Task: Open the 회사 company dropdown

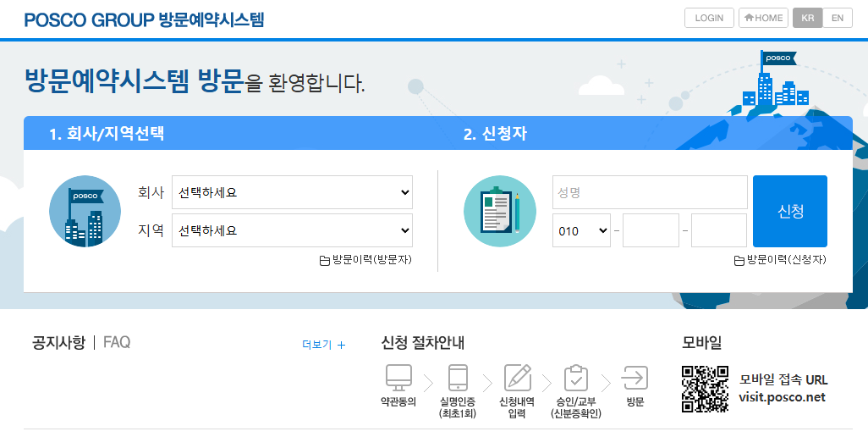Action: (292, 192)
